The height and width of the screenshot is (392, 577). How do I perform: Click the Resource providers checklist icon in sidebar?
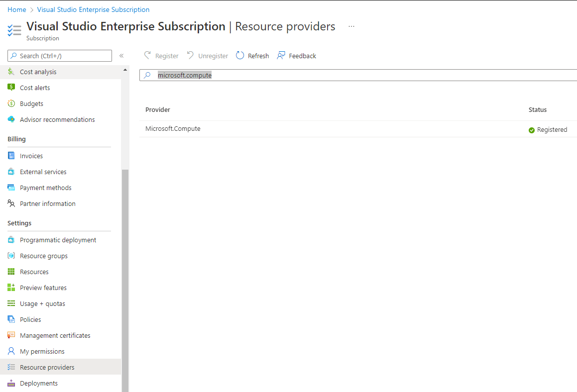coord(11,367)
